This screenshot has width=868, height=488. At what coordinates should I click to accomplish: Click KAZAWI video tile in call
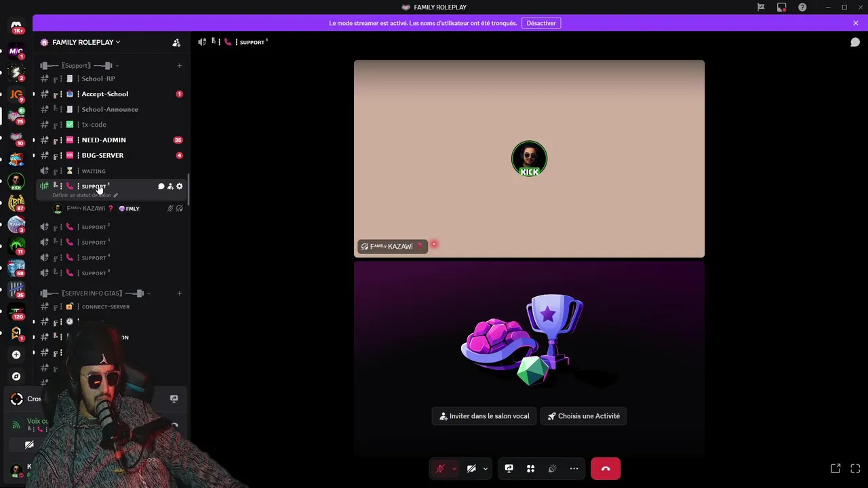point(529,159)
